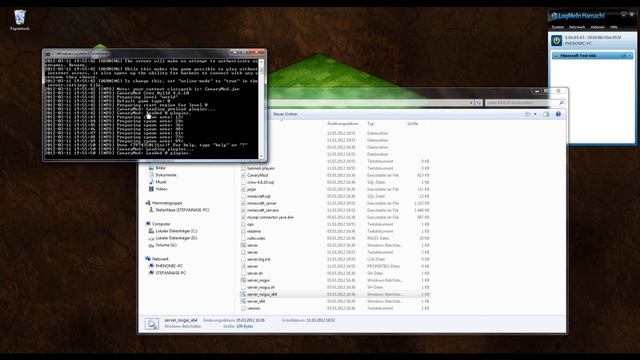Expand the Hamachi network row dropdown arrow

[630, 56]
